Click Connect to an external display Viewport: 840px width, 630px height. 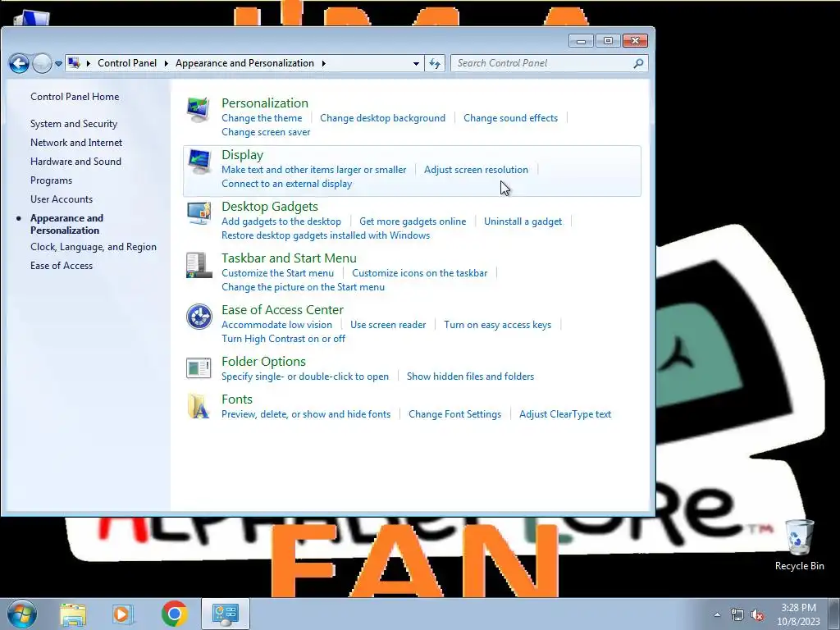tap(286, 184)
